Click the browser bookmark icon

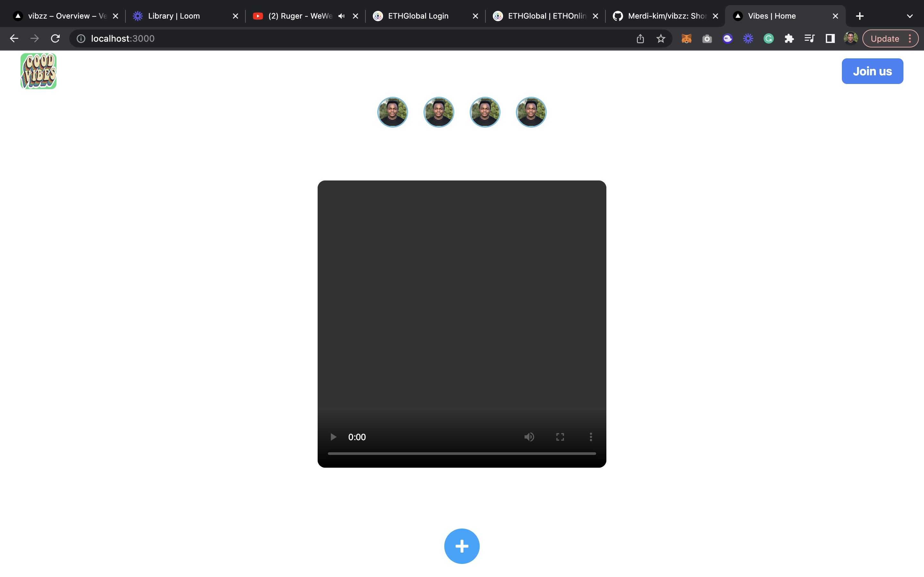pyautogui.click(x=661, y=38)
